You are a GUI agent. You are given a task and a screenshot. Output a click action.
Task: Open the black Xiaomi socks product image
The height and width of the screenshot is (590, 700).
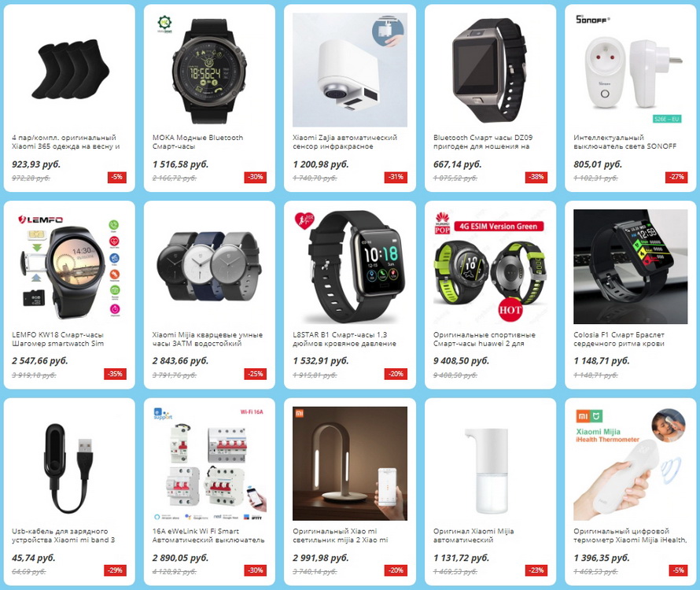click(x=69, y=70)
